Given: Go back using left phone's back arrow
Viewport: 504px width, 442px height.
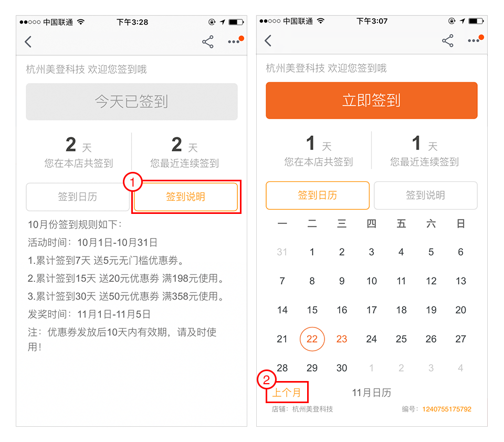Looking at the screenshot, I should tap(28, 42).
